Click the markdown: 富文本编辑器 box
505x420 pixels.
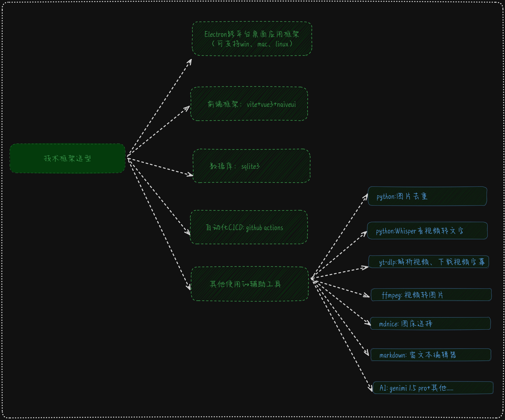click(431, 355)
